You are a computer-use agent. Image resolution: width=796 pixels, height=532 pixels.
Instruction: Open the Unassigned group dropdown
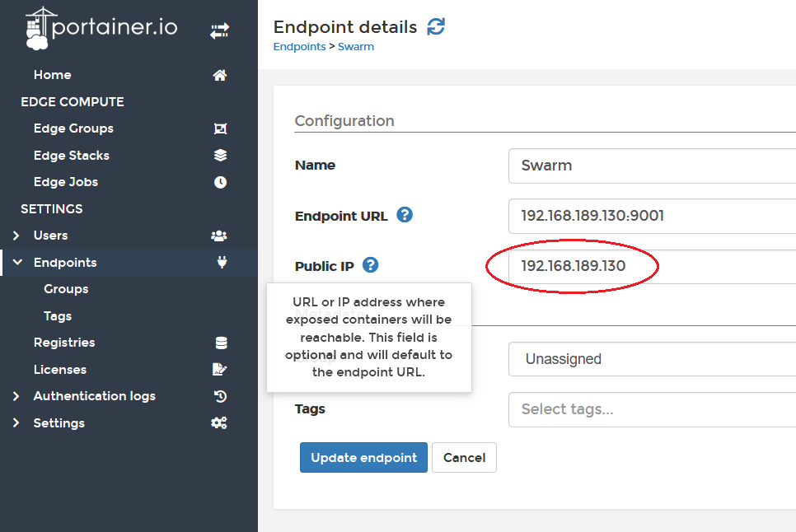pyautogui.click(x=651, y=359)
